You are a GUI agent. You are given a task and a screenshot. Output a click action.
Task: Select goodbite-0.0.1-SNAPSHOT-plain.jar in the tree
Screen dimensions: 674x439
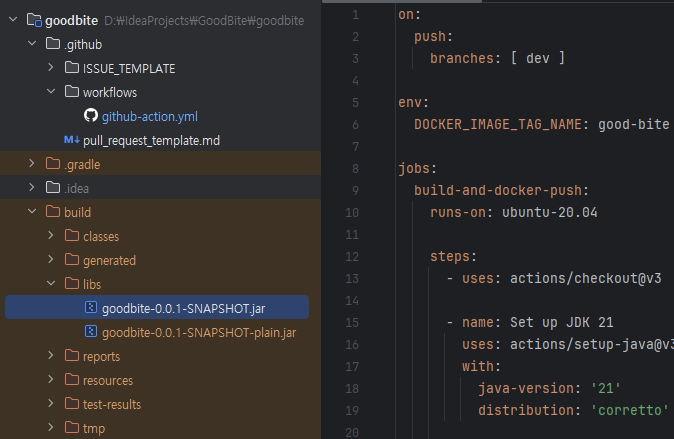pyautogui.click(x=199, y=332)
